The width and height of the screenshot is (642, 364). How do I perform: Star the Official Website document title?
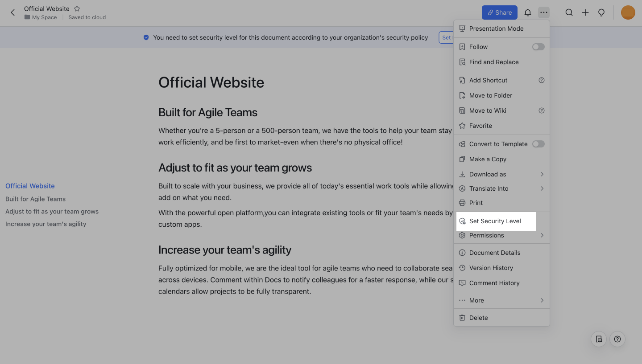(x=77, y=8)
